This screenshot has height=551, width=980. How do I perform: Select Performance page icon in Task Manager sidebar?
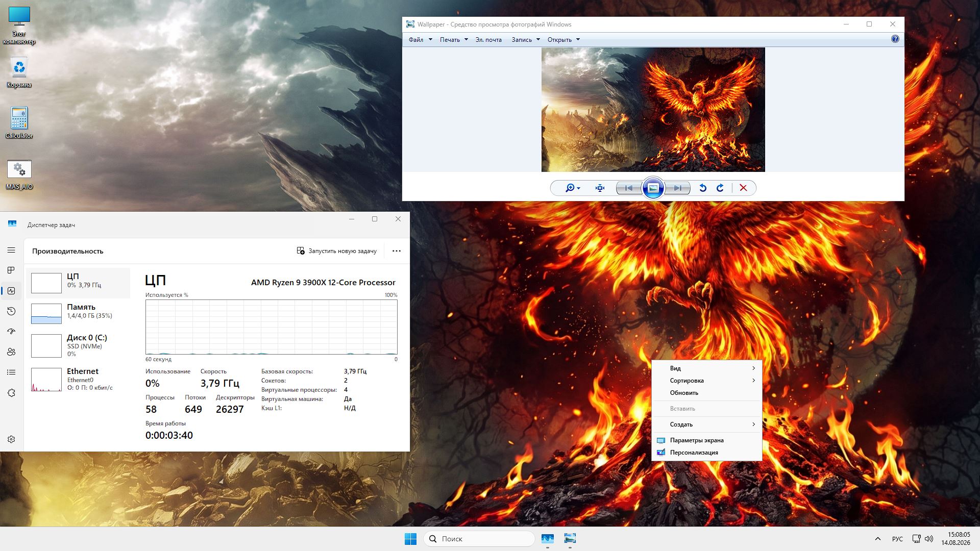11,291
